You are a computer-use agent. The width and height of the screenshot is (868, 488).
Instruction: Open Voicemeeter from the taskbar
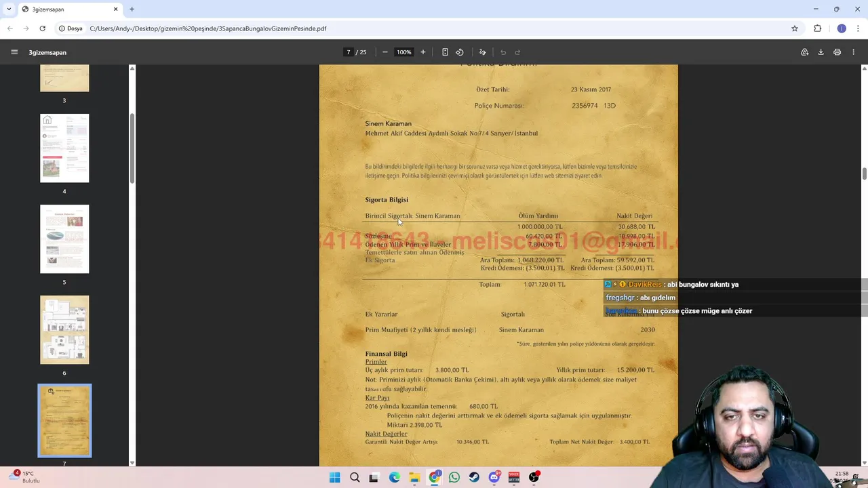tap(514, 477)
